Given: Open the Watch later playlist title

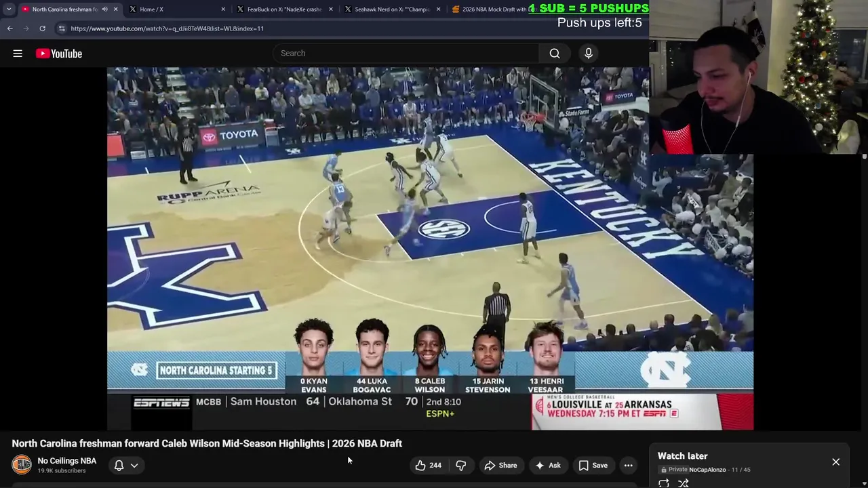Looking at the screenshot, I should point(683,456).
